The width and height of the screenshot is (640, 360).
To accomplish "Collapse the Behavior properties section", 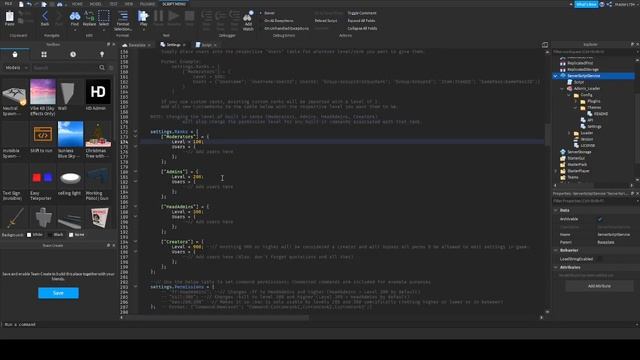I will (556, 250).
